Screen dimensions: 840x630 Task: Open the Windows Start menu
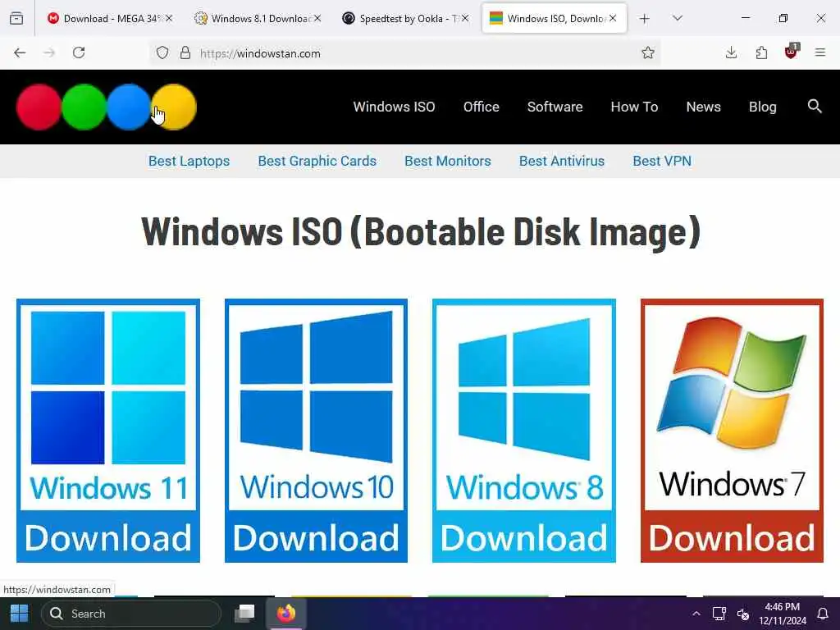(x=20, y=614)
